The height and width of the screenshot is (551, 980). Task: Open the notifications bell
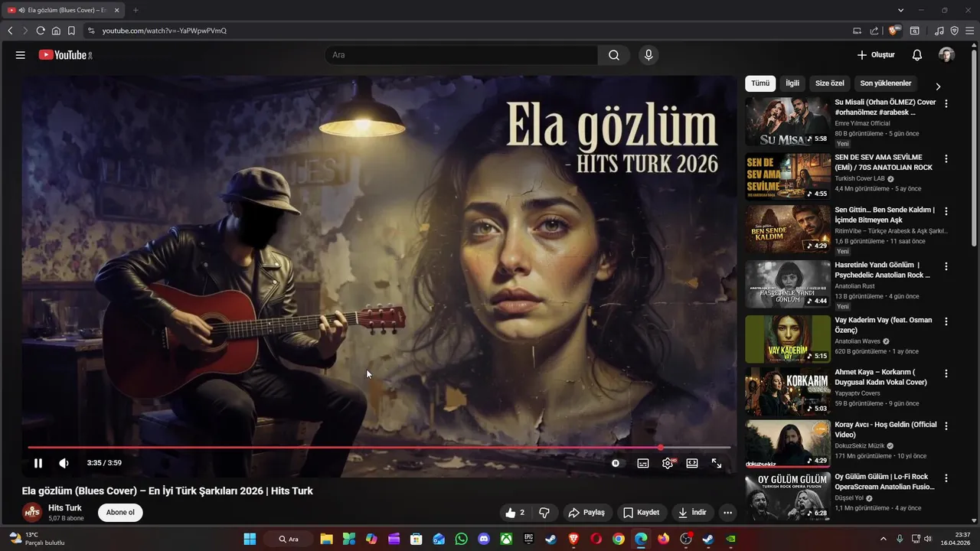(917, 55)
